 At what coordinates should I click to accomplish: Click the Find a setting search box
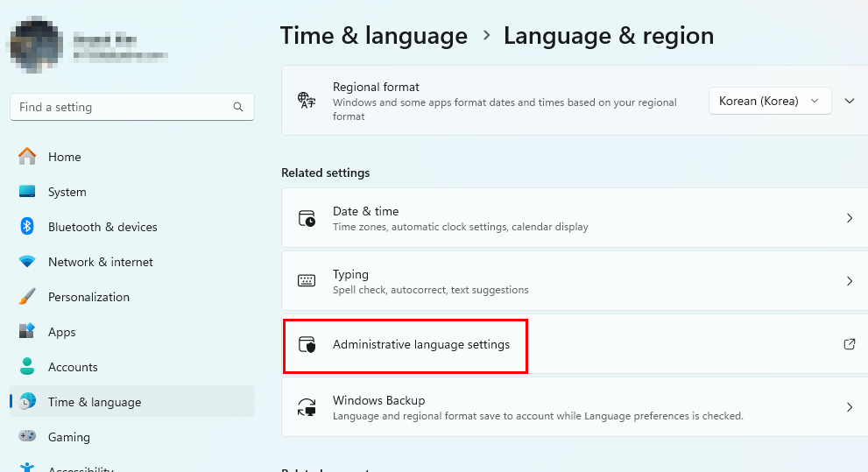pos(131,107)
